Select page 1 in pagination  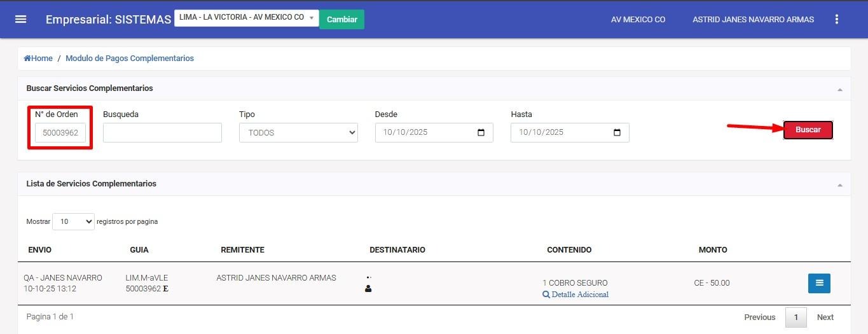796,317
